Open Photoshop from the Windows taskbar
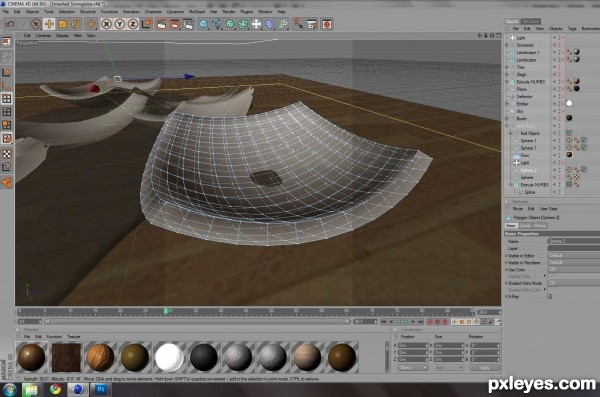The width and height of the screenshot is (600, 397). (x=101, y=389)
